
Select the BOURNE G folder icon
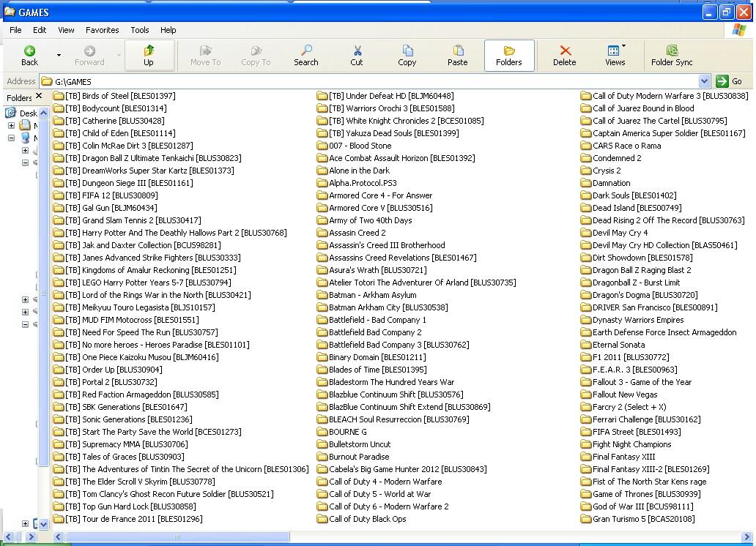tap(322, 432)
